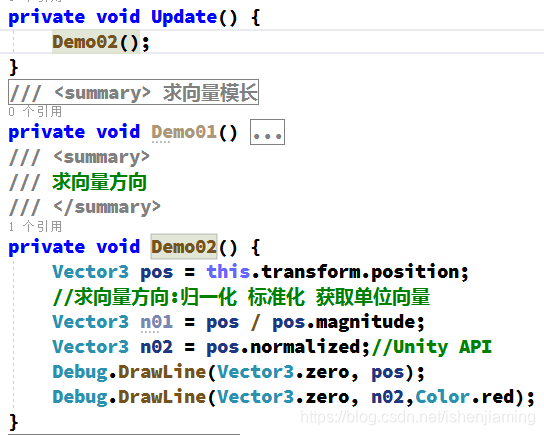Image resolution: width=544 pixels, height=435 pixels.
Task: Click the comment about 归一化 标准化 获取单位向量
Action: click(x=241, y=297)
